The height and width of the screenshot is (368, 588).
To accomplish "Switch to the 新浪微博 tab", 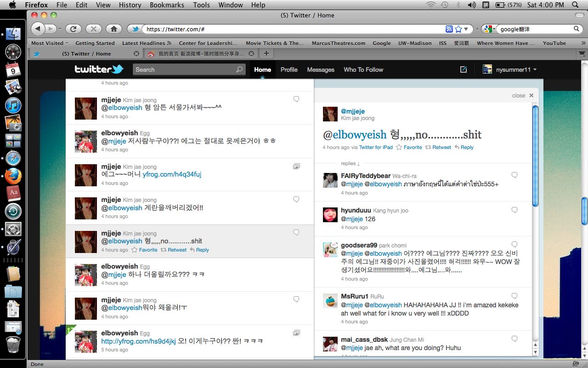I will coord(201,54).
